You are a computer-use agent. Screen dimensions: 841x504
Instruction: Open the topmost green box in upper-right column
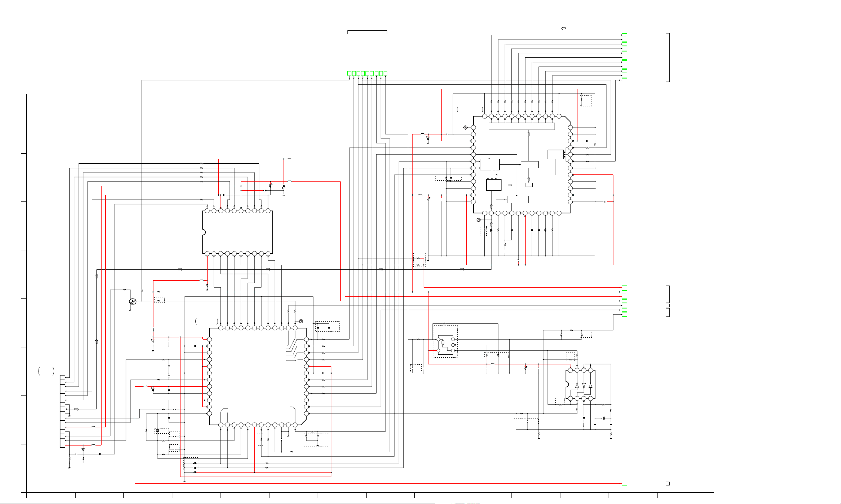[x=624, y=35]
